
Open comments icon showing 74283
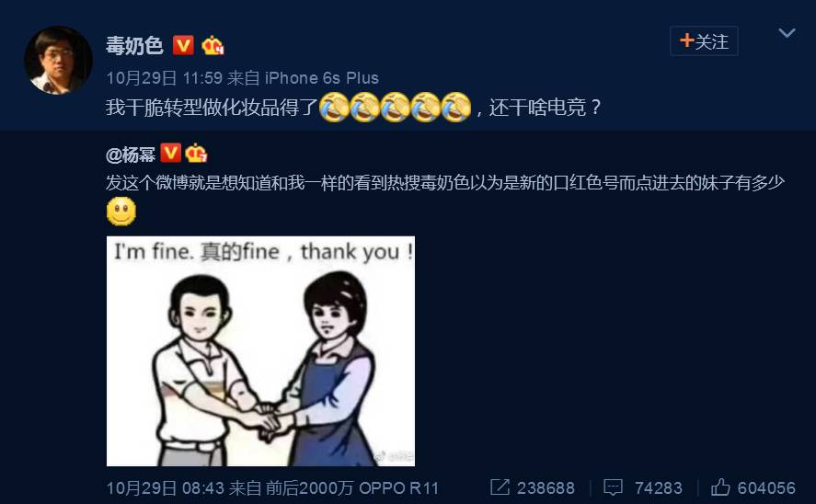(643, 487)
